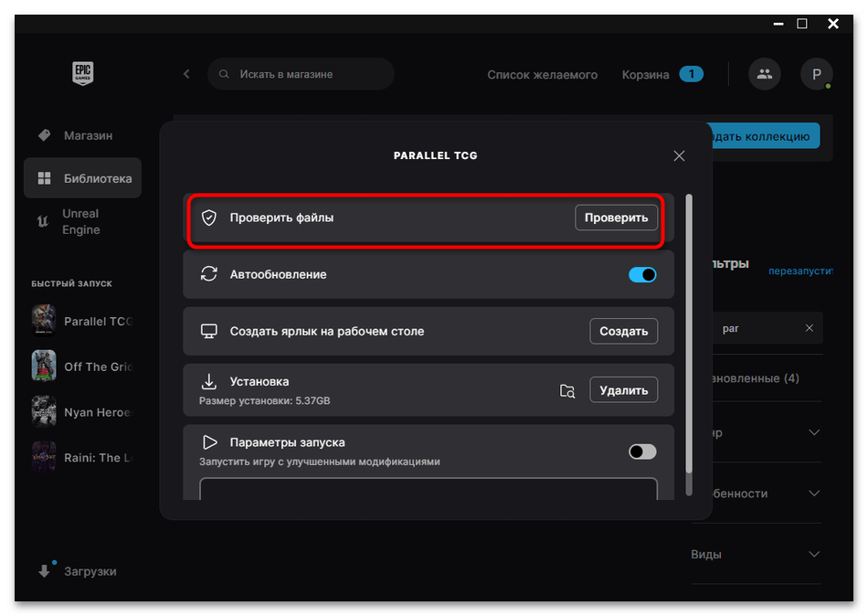Open Raini: The Lords thumbnail
This screenshot has height=616, width=868.
click(44, 456)
